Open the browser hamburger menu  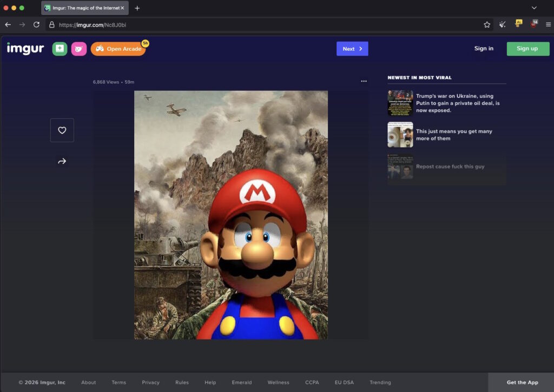click(x=548, y=25)
